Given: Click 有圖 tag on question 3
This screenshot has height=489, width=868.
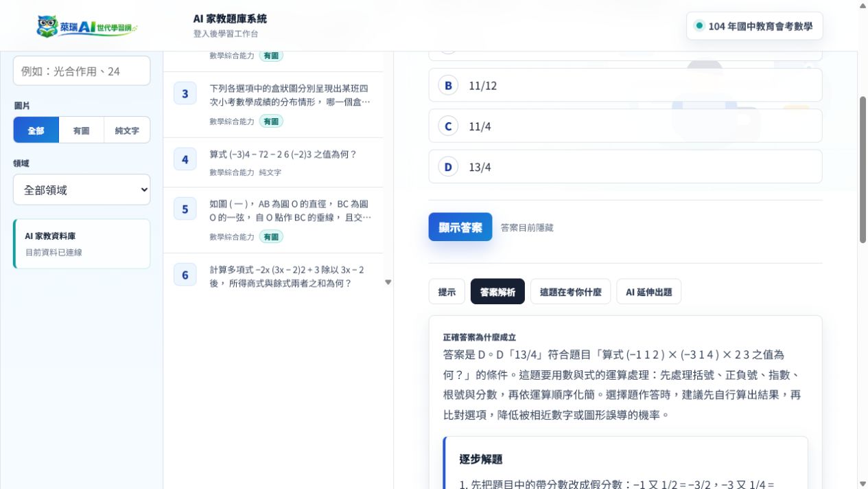Looking at the screenshot, I should [x=271, y=121].
